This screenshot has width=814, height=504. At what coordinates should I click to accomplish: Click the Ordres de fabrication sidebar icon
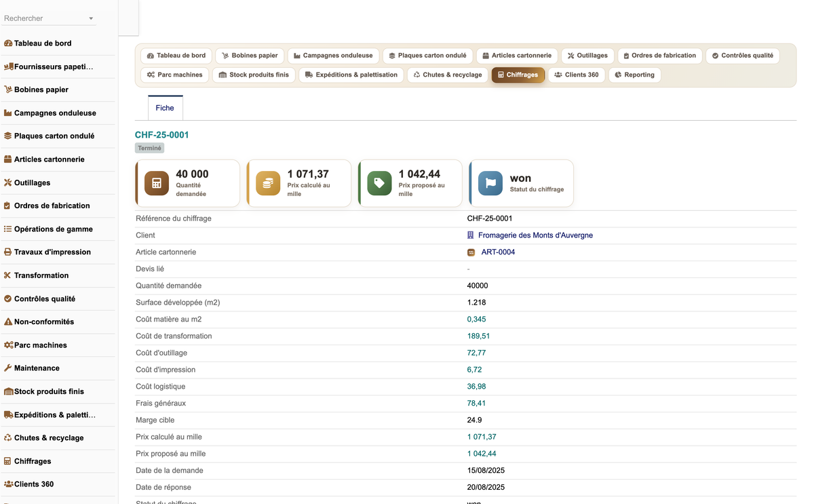coord(8,206)
